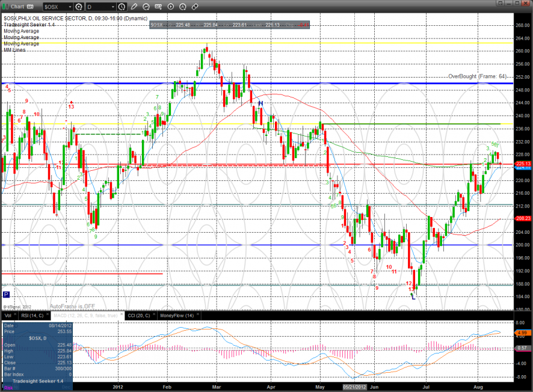Open the $OSX symbol dropdown
The width and height of the screenshot is (533, 392).
tap(70, 7)
